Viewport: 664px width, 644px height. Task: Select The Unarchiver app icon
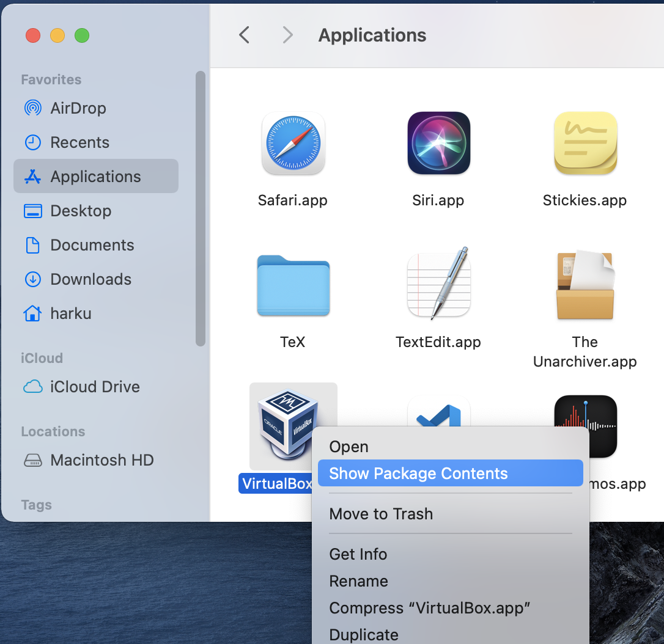pyautogui.click(x=585, y=284)
